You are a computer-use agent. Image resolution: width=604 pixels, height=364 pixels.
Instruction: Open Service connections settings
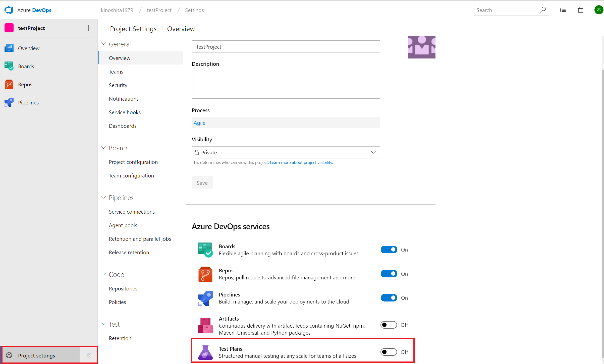pos(132,212)
